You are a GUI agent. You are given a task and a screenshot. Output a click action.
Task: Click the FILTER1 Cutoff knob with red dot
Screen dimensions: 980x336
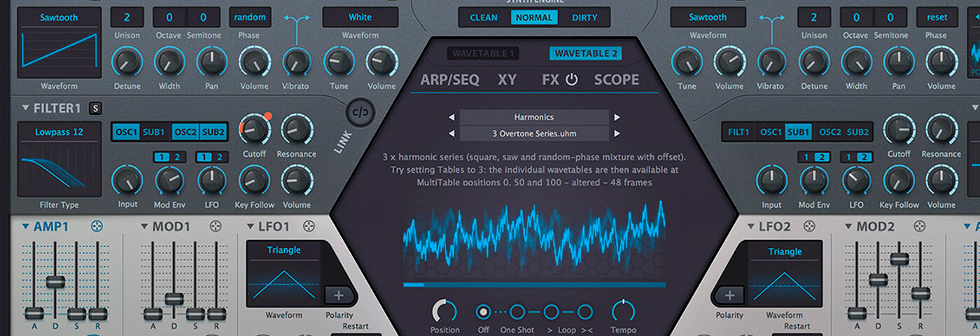coord(255,129)
